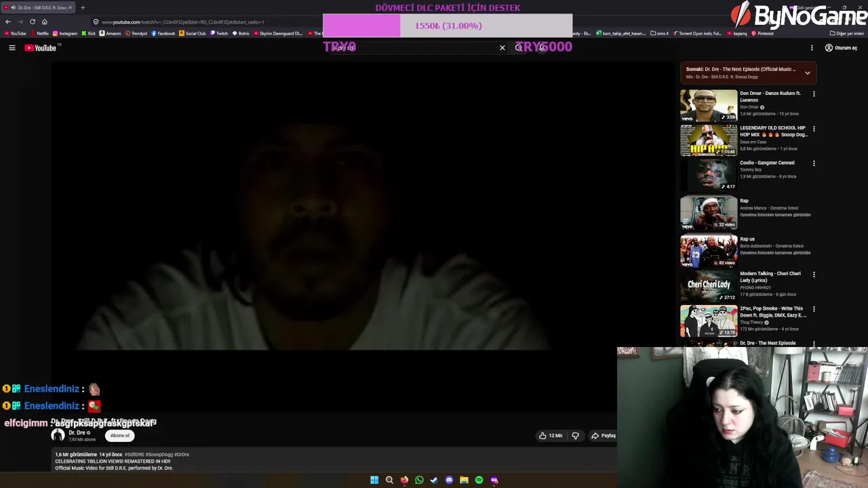Open the Botrix bookmark
The image size is (868, 488).
pos(241,33)
